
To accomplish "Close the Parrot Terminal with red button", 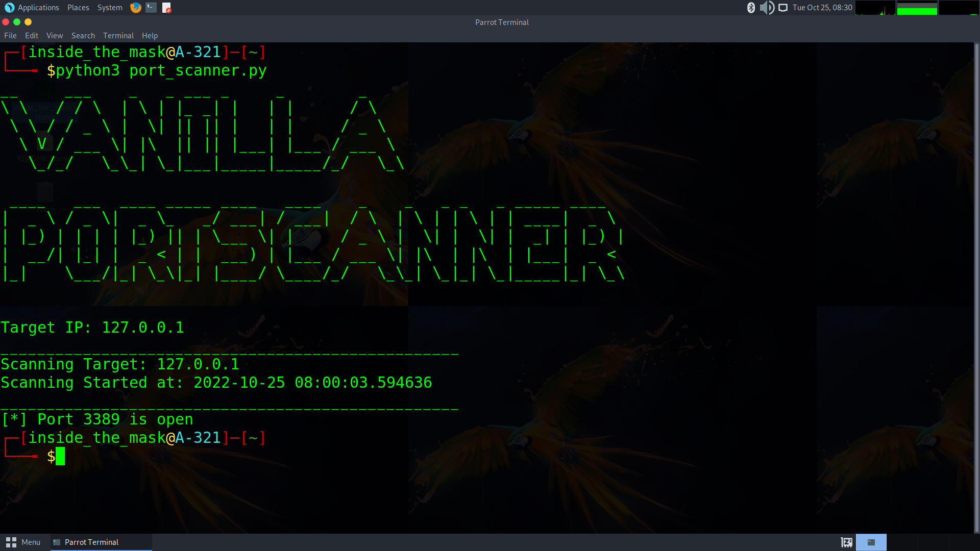I will pyautogui.click(x=6, y=22).
